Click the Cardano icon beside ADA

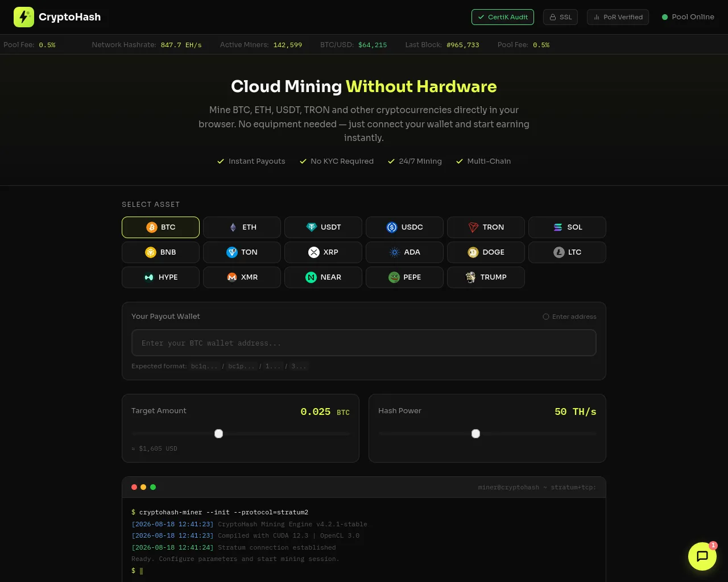point(395,252)
